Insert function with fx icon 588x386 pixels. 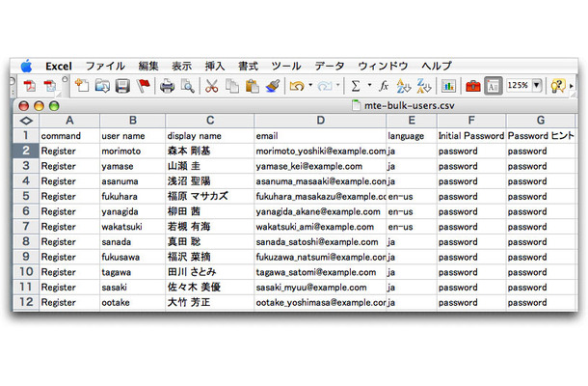(384, 86)
